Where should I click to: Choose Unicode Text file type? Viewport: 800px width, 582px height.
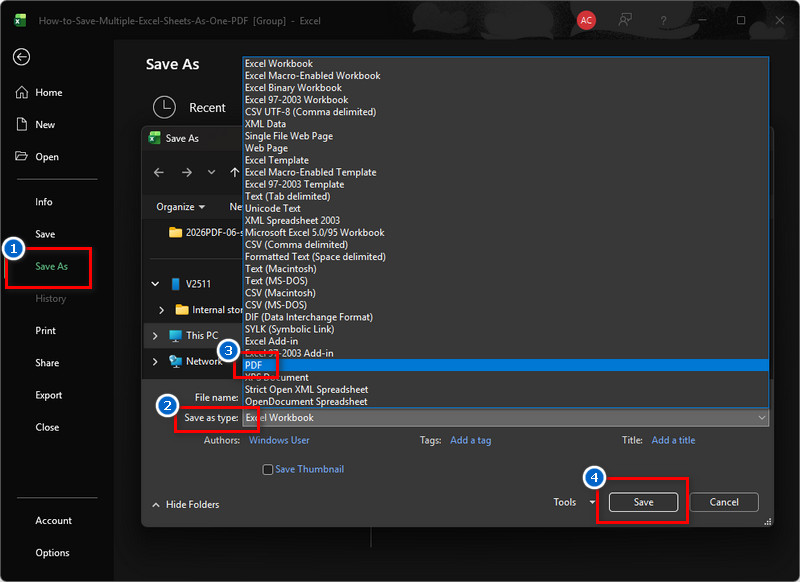click(x=506, y=208)
